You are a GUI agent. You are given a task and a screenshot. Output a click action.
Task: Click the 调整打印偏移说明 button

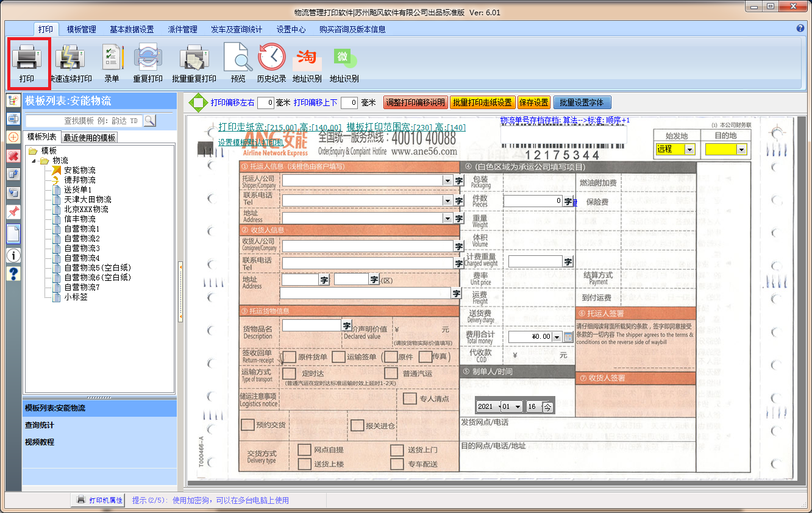coord(415,102)
